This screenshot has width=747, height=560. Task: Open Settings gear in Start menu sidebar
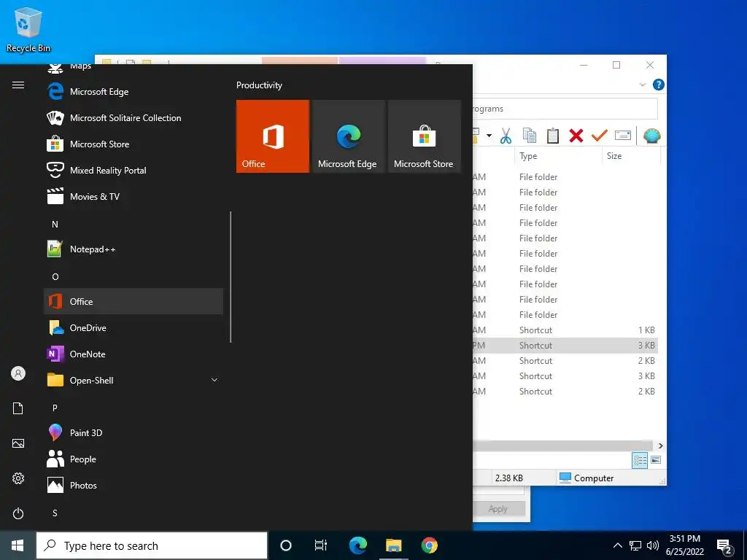click(18, 478)
